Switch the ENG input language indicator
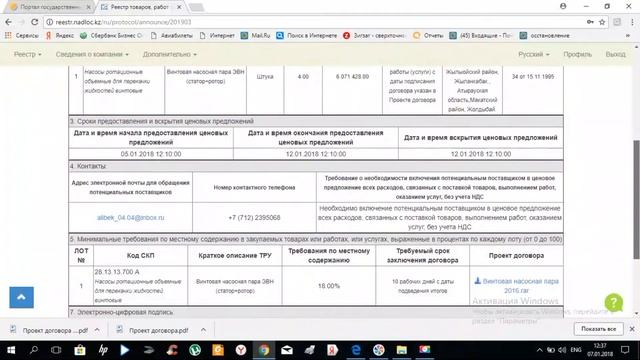 (x=576, y=350)
